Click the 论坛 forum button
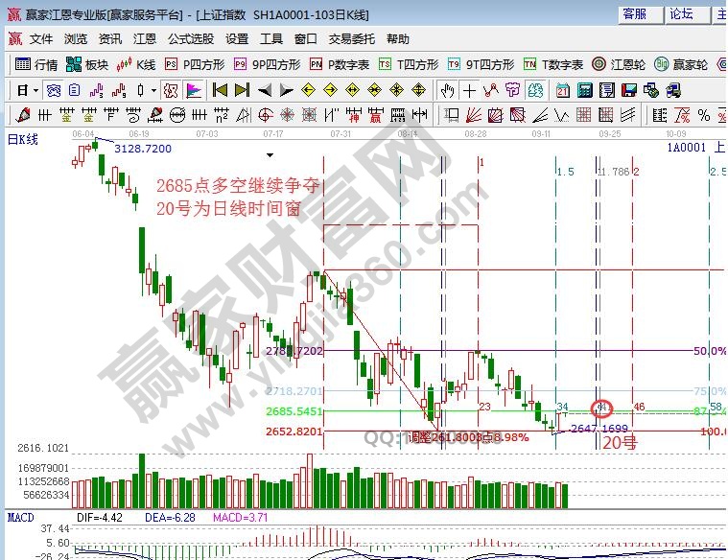This screenshot has width=728, height=560. (x=681, y=14)
